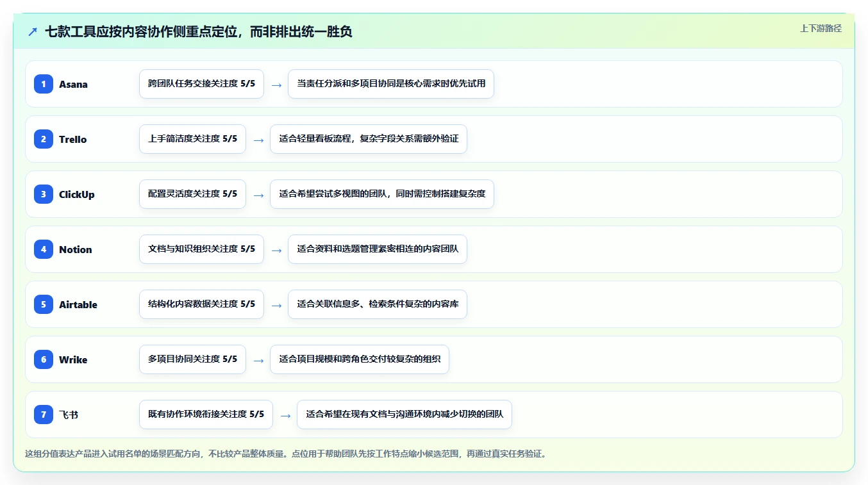Open the 适合关联信息多、检索条件复杂 recommendation box
Viewport: 868px width, 485px height.
pyautogui.click(x=378, y=304)
